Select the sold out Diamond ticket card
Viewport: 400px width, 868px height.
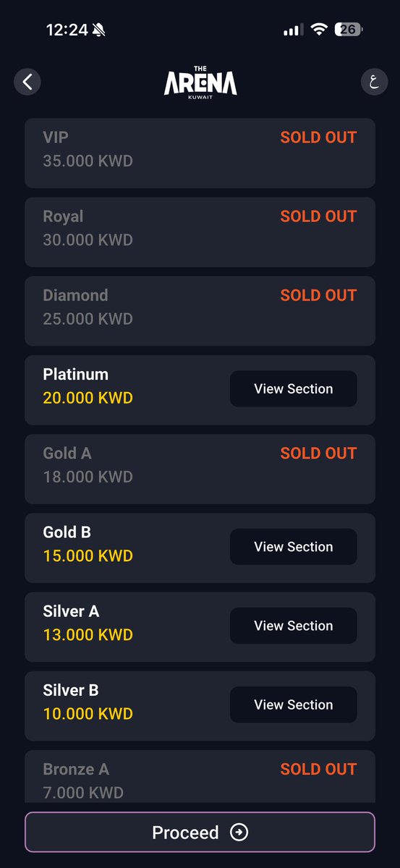click(200, 311)
